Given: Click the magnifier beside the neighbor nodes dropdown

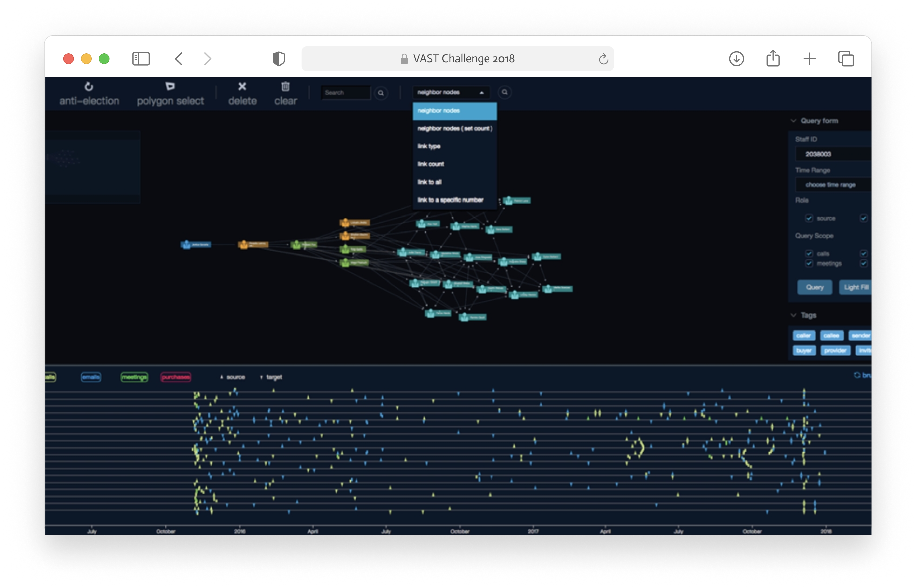Looking at the screenshot, I should (x=505, y=92).
